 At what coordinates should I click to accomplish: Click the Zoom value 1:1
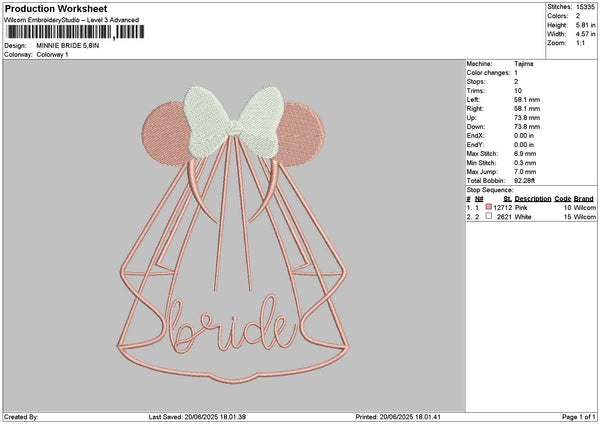[x=579, y=44]
